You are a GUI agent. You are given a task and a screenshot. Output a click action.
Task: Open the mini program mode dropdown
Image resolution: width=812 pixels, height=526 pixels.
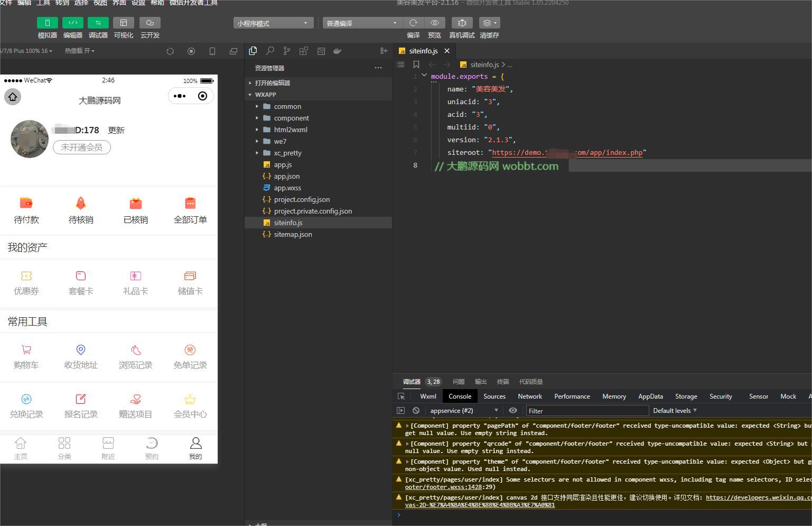click(273, 23)
